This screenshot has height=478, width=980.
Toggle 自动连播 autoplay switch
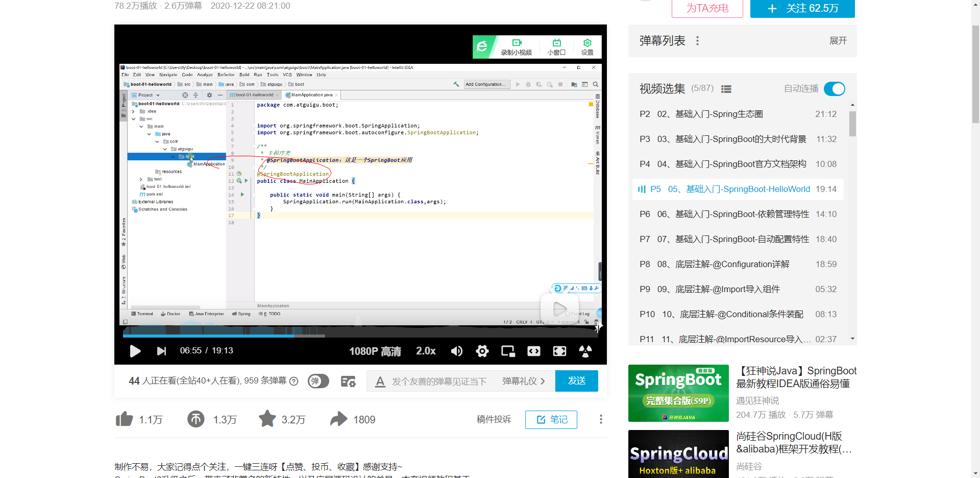pyautogui.click(x=835, y=89)
